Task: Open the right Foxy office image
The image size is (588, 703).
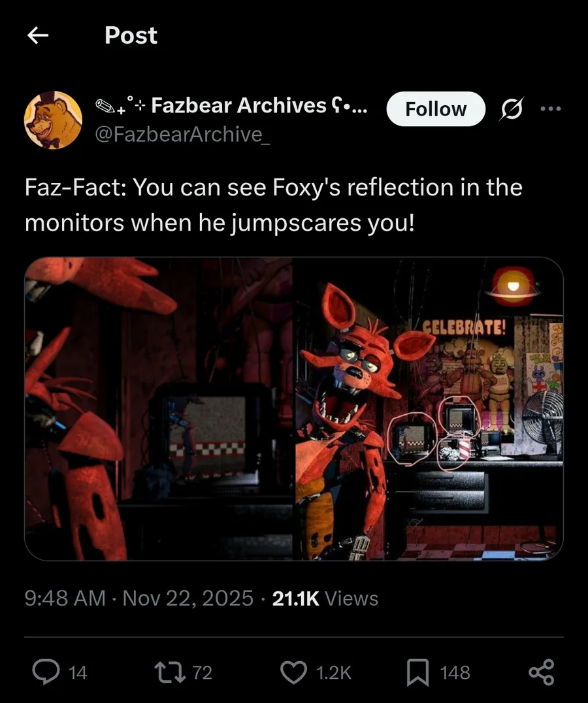Action: (429, 409)
